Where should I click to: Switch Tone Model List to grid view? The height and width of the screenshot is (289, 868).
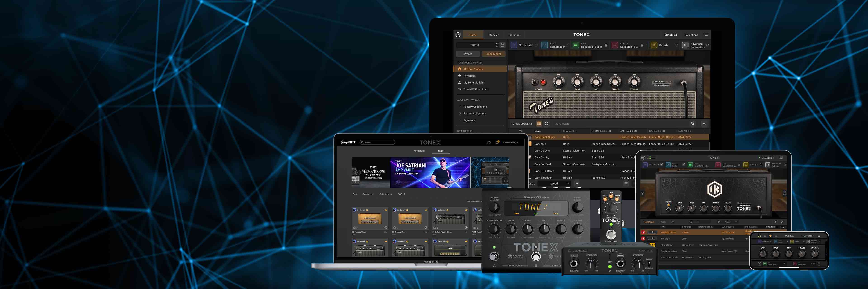point(547,124)
